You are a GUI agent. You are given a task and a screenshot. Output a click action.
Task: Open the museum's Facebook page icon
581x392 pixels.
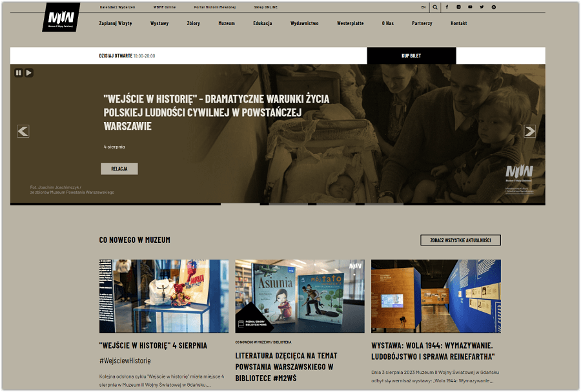pos(447,7)
